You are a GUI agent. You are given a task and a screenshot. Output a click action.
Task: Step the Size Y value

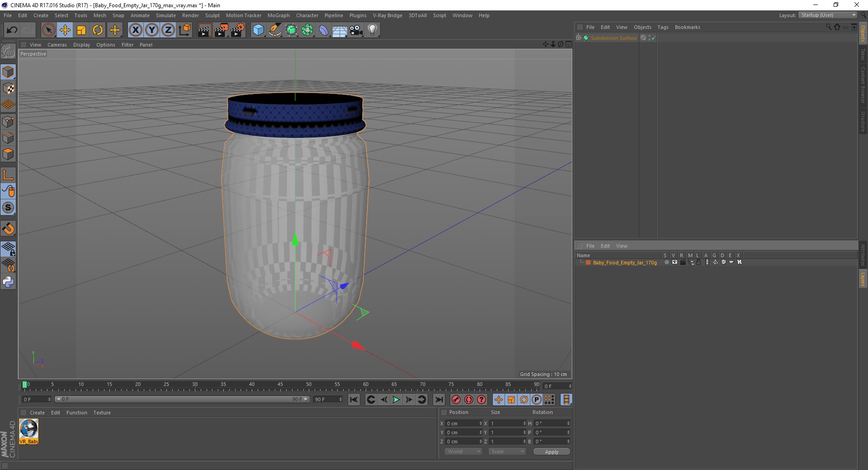click(524, 432)
